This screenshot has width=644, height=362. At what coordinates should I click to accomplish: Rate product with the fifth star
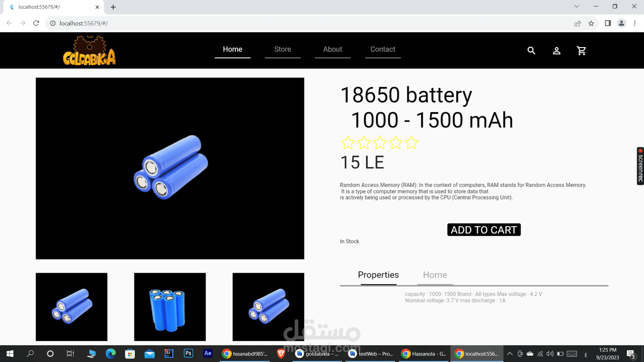click(411, 143)
